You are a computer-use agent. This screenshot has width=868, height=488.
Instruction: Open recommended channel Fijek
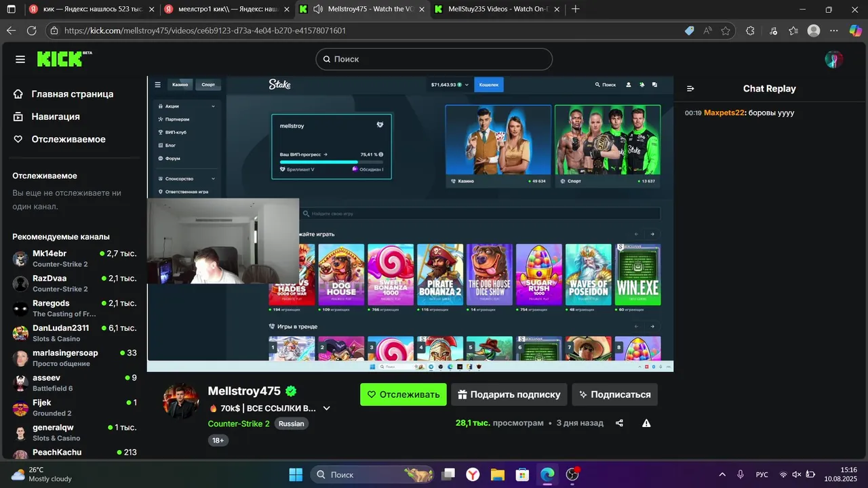[x=75, y=407]
